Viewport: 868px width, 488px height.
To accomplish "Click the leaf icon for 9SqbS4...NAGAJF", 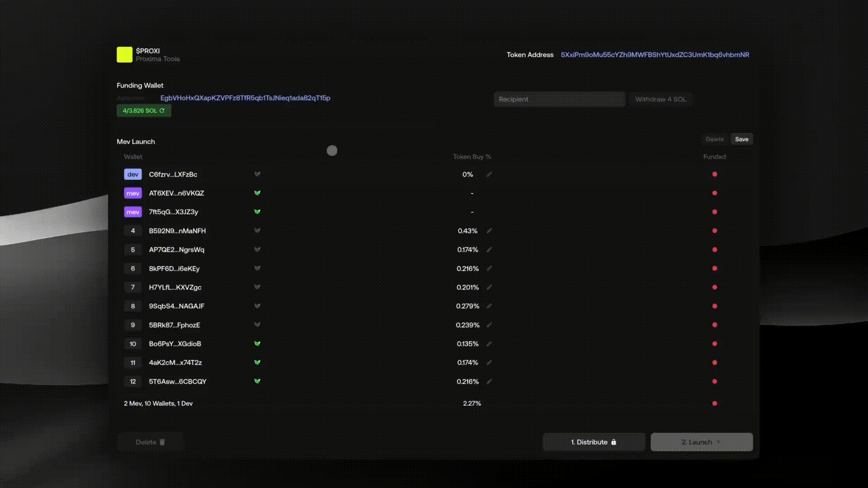I will [257, 306].
